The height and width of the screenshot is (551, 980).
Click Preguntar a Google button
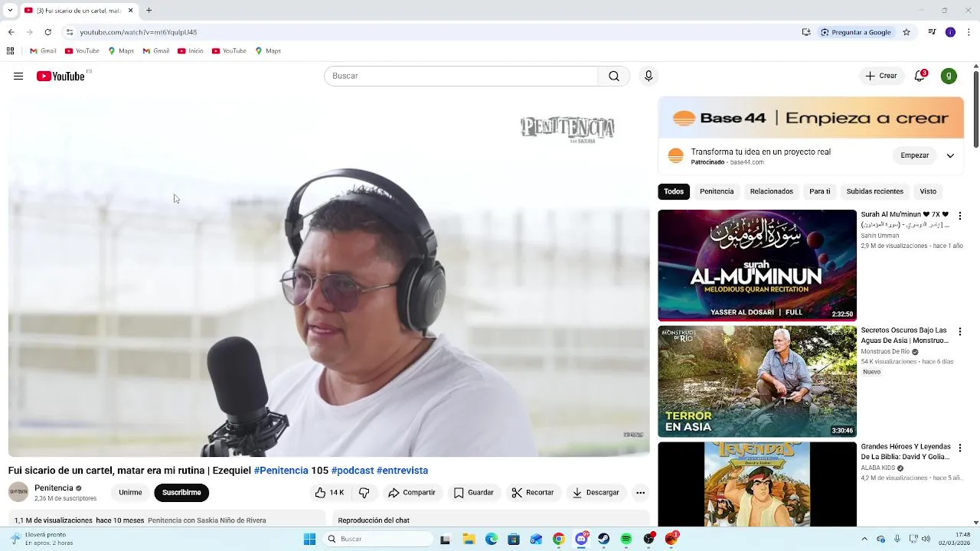tap(855, 32)
